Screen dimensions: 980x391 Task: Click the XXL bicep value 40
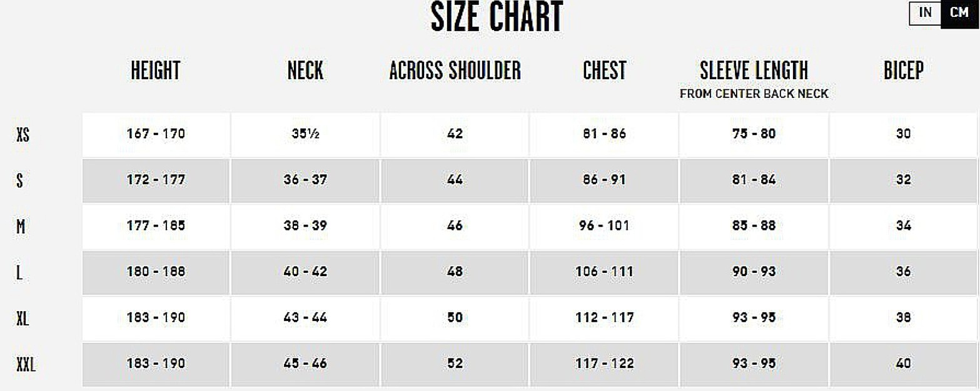(903, 364)
